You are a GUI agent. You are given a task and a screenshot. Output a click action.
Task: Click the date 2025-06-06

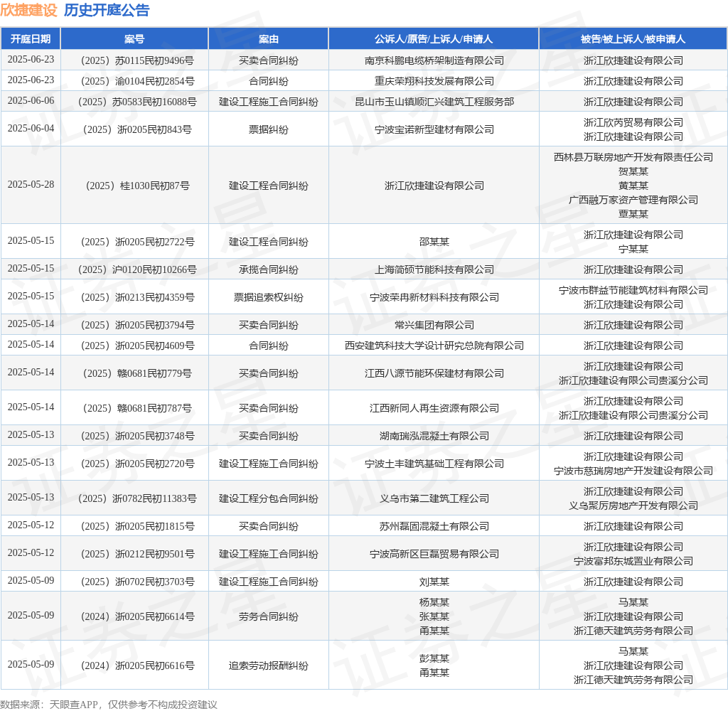31,101
